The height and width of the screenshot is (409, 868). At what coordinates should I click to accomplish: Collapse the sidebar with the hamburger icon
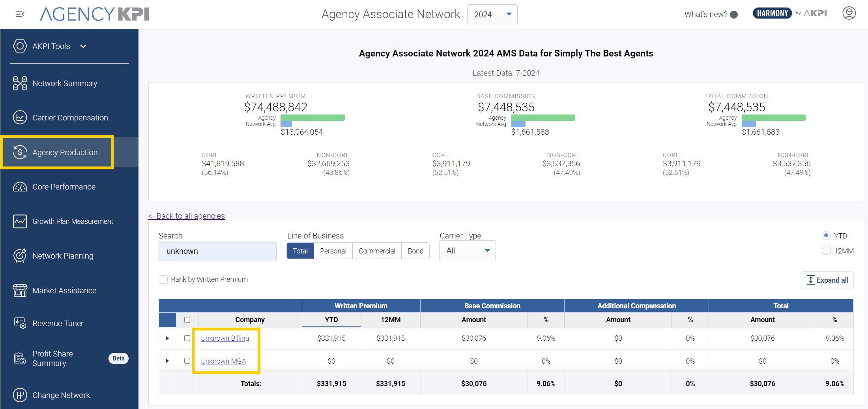tap(20, 14)
